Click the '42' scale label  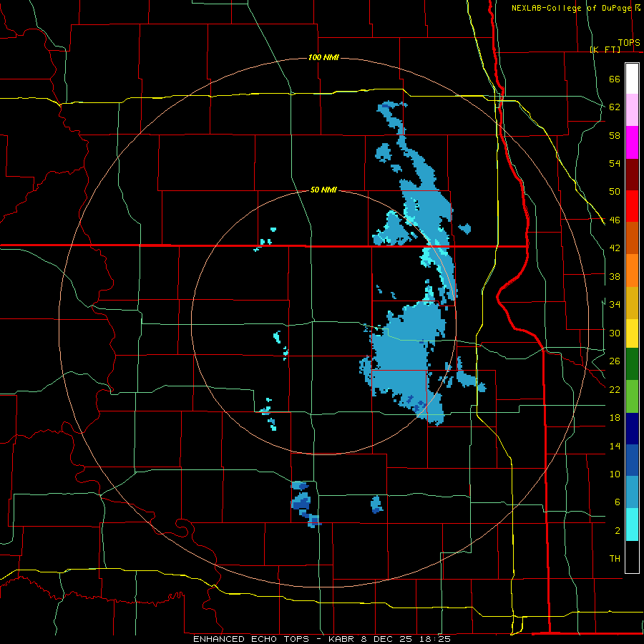[615, 248]
